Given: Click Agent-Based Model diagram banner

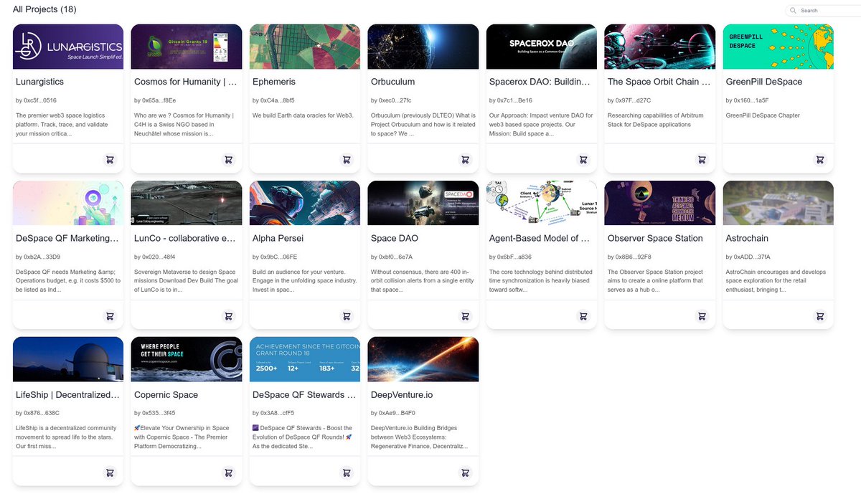Looking at the screenshot, I should click(542, 203).
